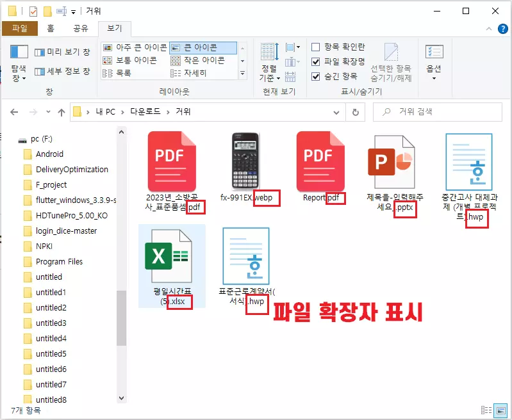
Task: Select the fx-991EX.webp calculator image
Action: click(x=246, y=167)
